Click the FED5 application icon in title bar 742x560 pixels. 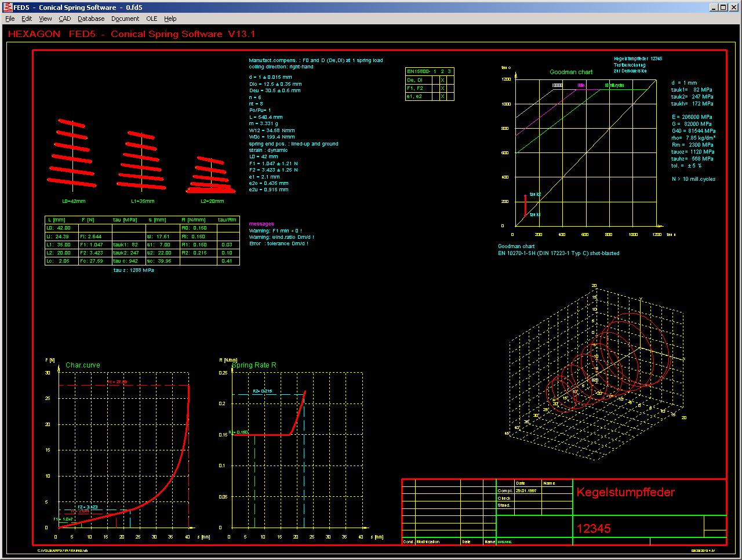pos(8,8)
